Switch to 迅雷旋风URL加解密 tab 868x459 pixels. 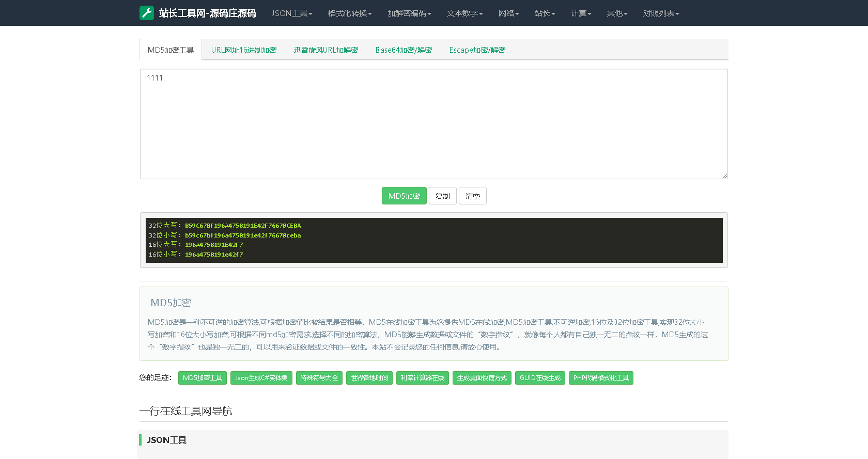point(326,50)
